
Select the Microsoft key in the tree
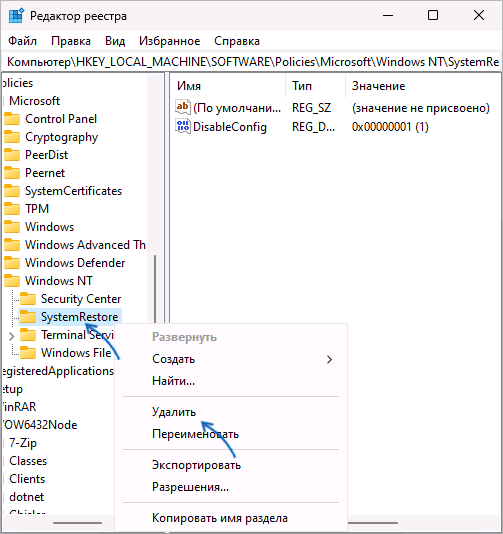click(34, 101)
